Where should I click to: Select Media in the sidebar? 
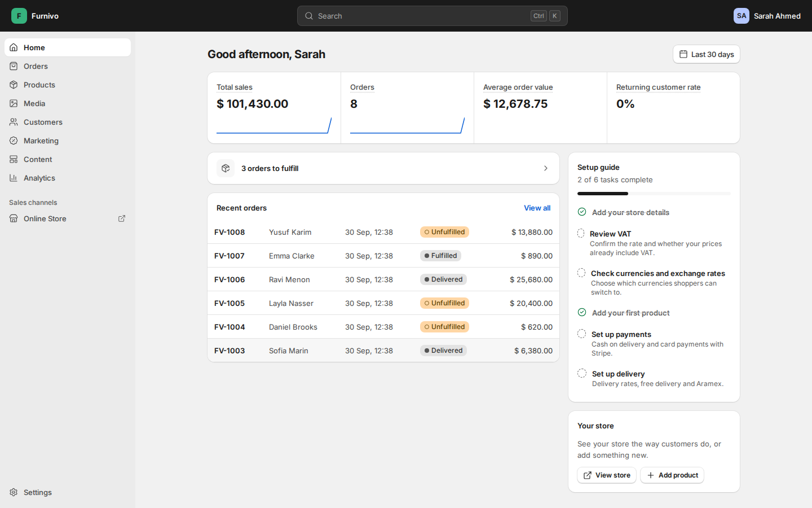[x=68, y=103]
